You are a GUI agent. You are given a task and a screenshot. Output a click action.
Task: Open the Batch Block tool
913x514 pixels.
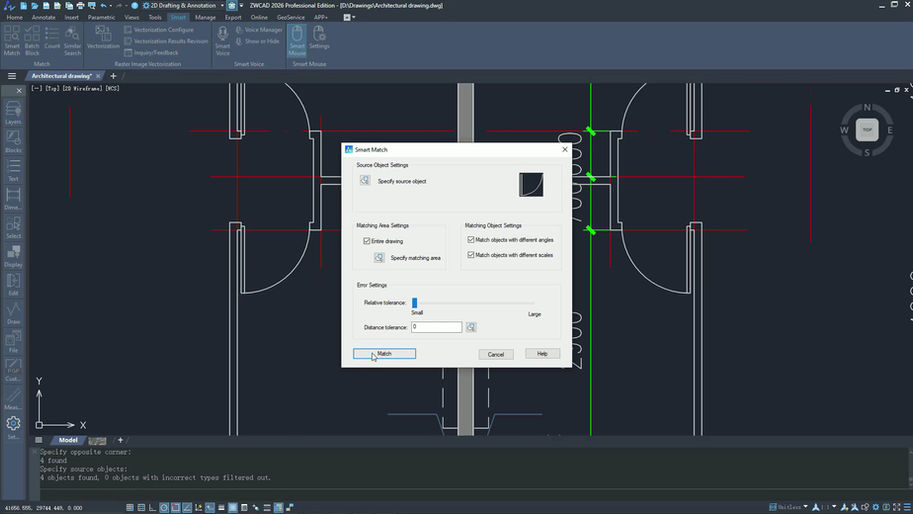point(32,40)
